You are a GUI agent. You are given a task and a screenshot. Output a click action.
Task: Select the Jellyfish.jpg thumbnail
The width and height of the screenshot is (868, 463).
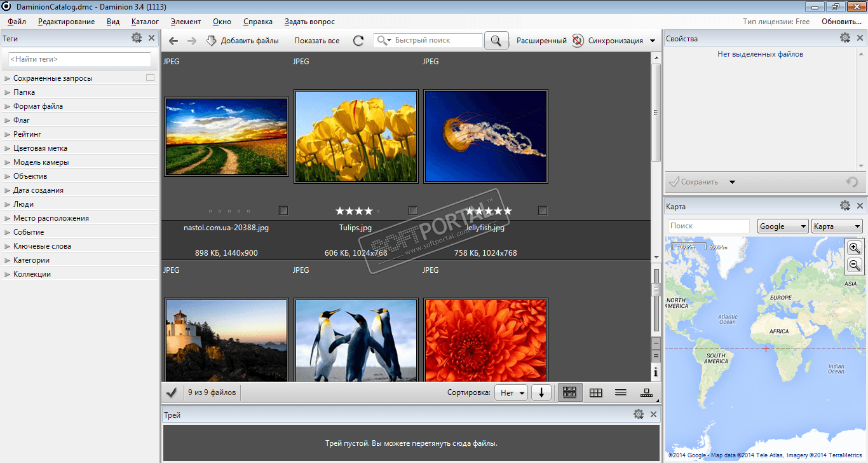[x=485, y=136]
